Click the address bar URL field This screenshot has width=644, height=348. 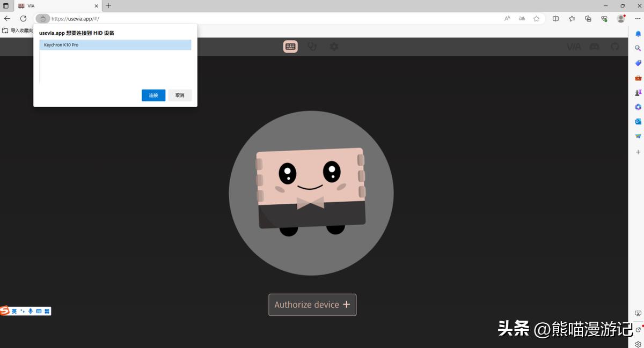click(x=268, y=18)
